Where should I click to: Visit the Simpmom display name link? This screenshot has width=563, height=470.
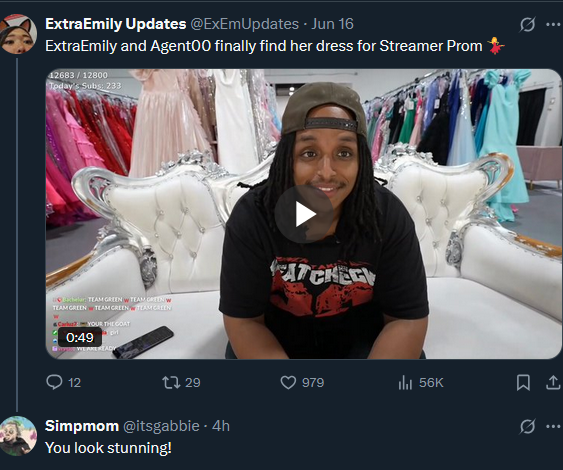click(x=82, y=426)
